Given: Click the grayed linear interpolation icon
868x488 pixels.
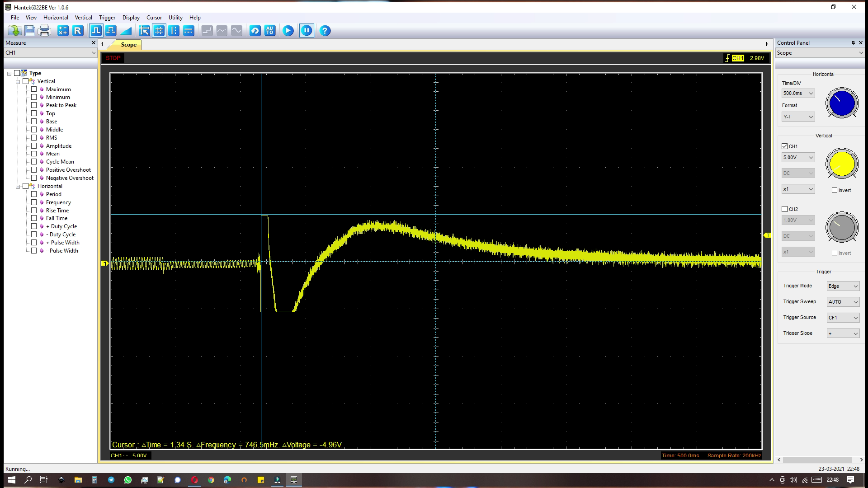Looking at the screenshot, I should (x=222, y=31).
